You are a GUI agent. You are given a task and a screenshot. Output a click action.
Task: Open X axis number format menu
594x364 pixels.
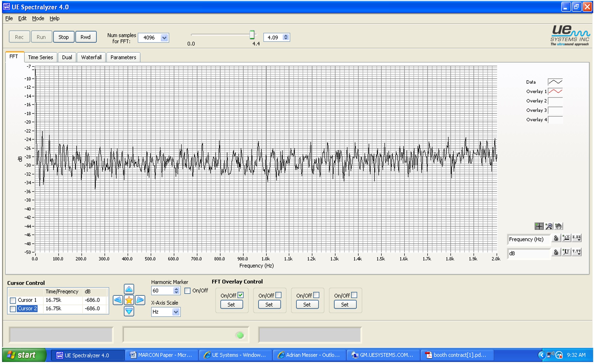pos(576,238)
